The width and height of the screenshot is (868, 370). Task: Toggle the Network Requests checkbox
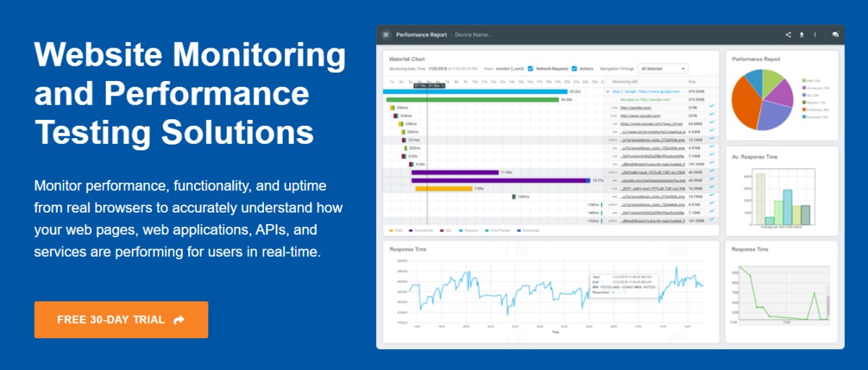pos(530,69)
